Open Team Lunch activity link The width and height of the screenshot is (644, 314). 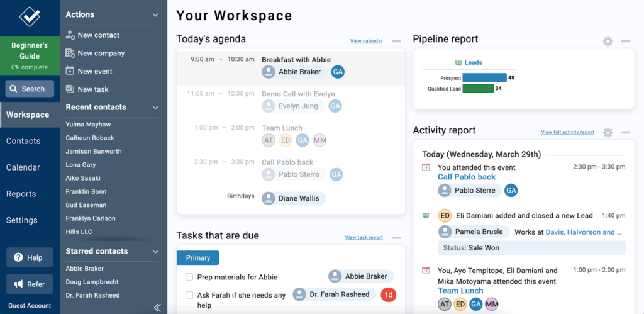[x=460, y=291]
